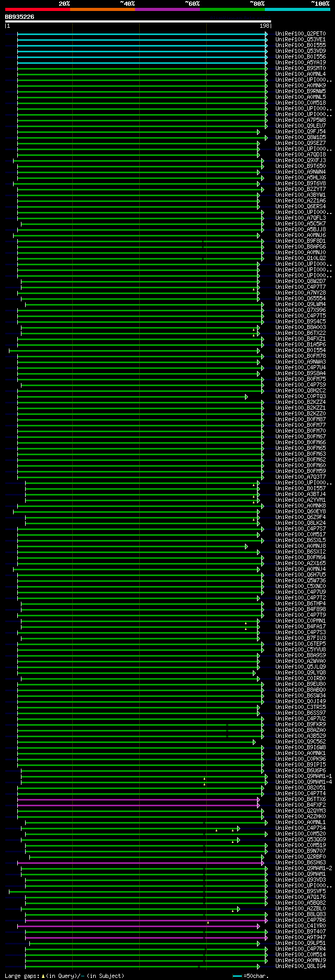This screenshot has height=980, width=335.
Task: Click the UniRef100_Q8W1D5 label
Action: pyautogui.click(x=300, y=137)
